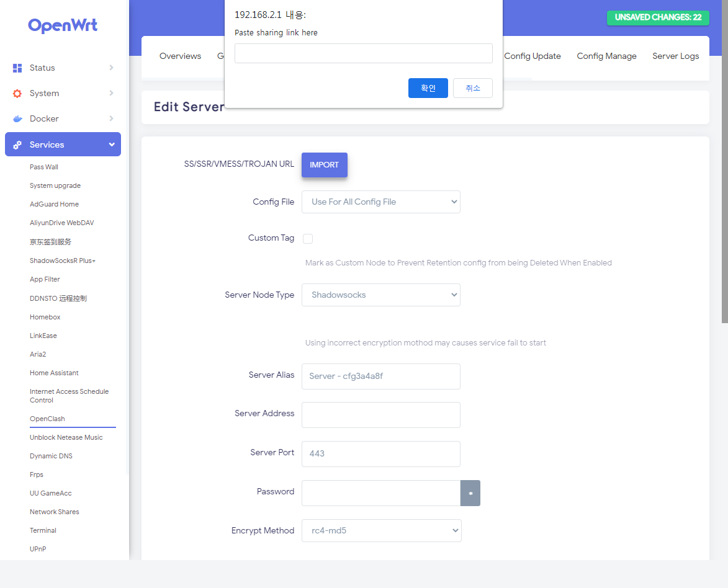Focus the Server Address field
Screen dimensions: 728x588
coord(380,415)
